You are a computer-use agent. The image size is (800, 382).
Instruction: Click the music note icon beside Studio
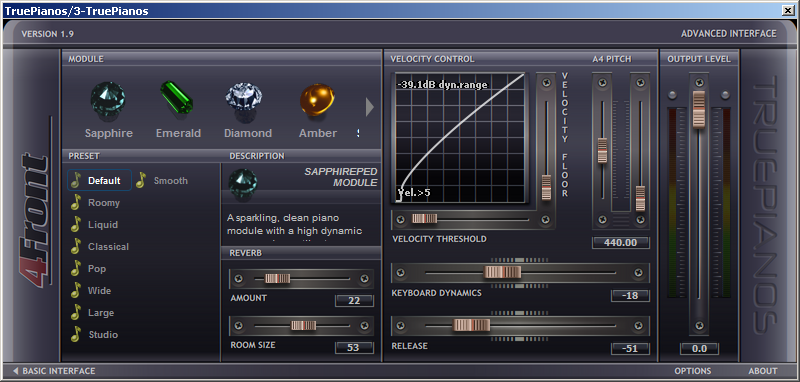[76, 334]
